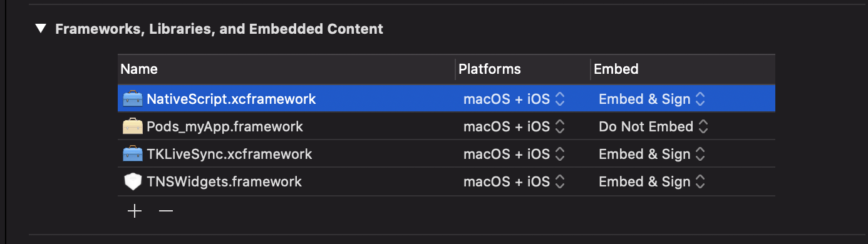Image resolution: width=868 pixels, height=244 pixels.
Task: Remove selected framework with minus button
Action: [x=165, y=211]
